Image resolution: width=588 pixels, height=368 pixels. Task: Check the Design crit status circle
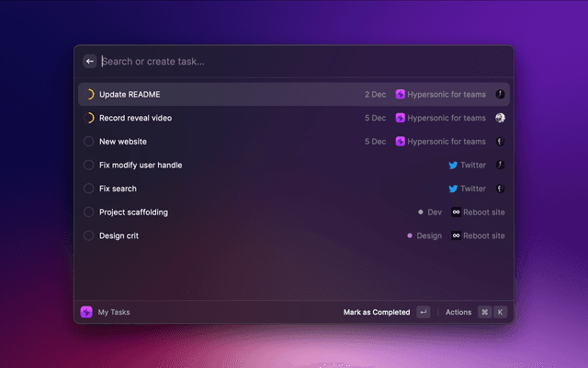tap(89, 236)
